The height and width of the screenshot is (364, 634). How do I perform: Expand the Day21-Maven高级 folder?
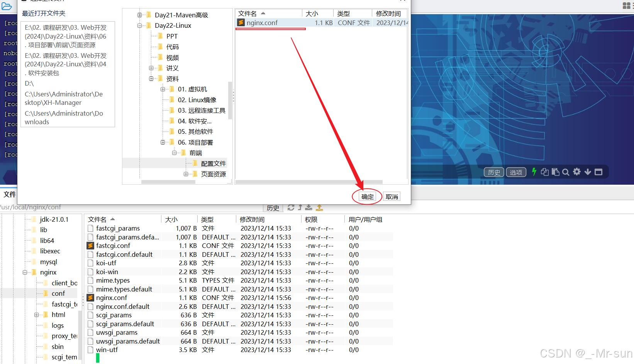pos(139,15)
